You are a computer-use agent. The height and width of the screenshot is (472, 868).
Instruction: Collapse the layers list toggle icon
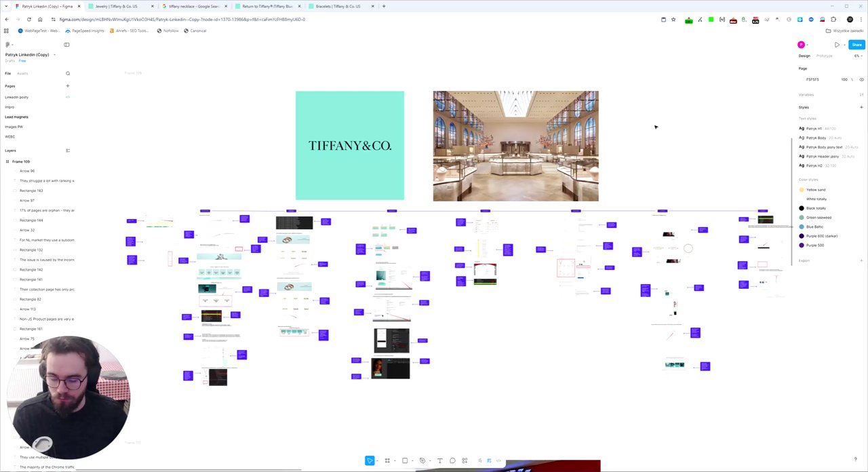pos(67,151)
